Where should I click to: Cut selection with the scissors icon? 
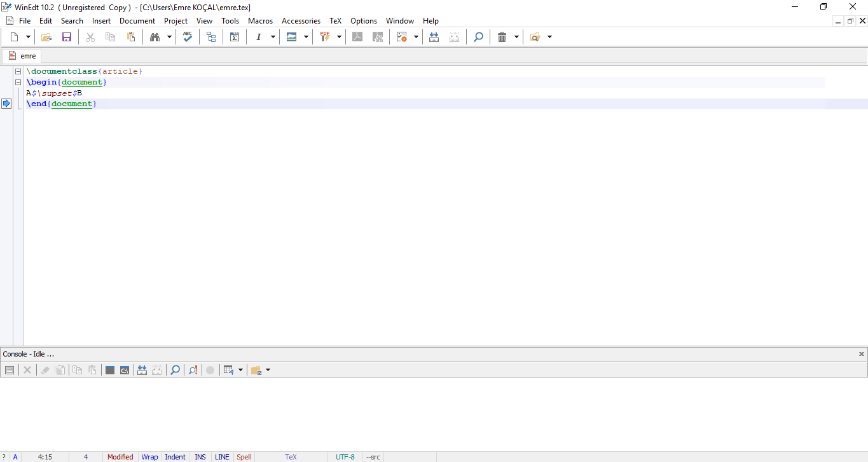point(90,37)
